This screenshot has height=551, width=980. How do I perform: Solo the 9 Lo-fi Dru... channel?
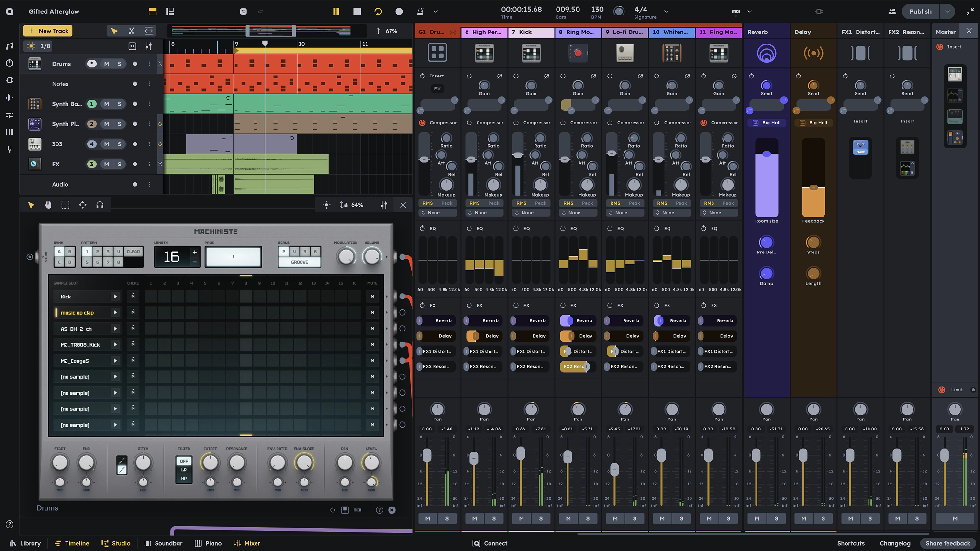[x=635, y=518]
